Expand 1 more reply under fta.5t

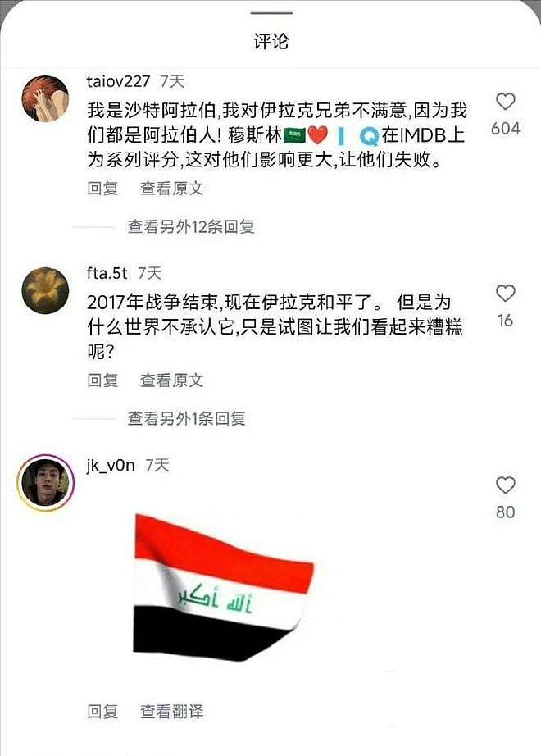click(186, 418)
